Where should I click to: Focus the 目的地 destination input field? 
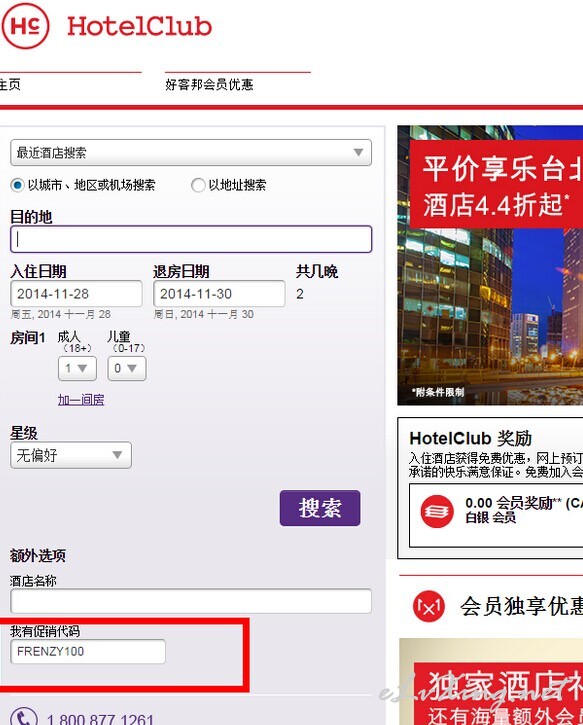tap(191, 239)
